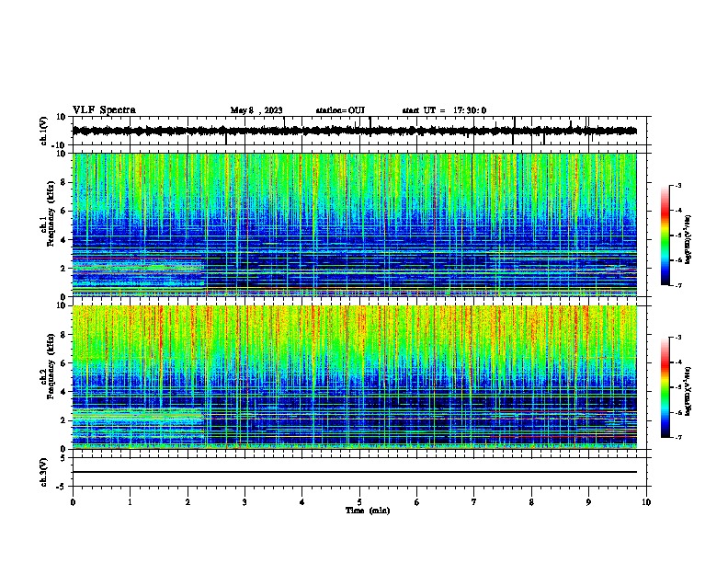Click time axis tick label 2
Screen dimensions: 728x563
click(x=188, y=502)
